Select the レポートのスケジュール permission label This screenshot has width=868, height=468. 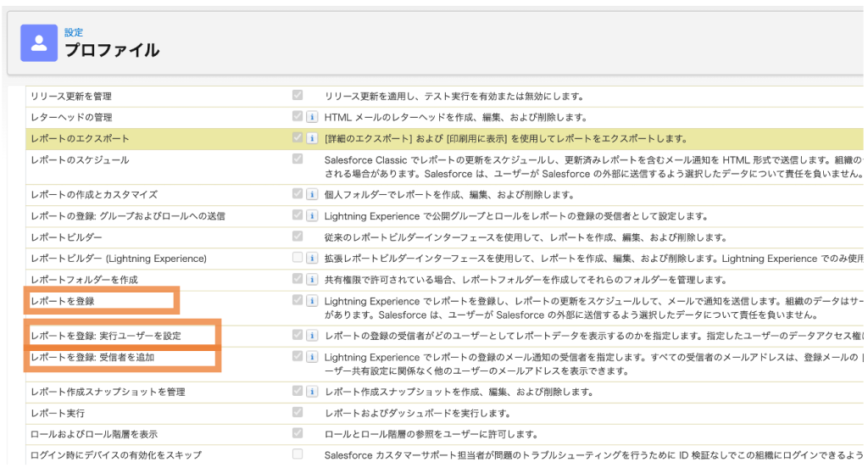[x=80, y=160]
